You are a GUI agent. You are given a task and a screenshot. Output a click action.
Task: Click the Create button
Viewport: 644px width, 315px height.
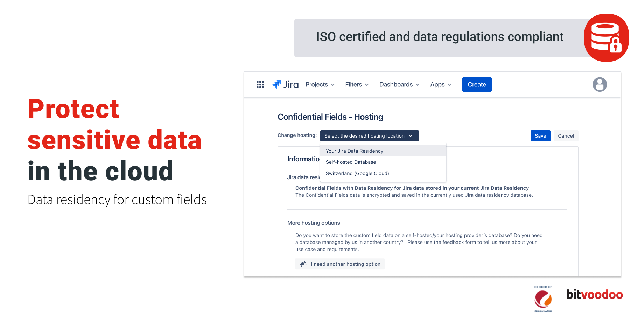click(x=477, y=84)
